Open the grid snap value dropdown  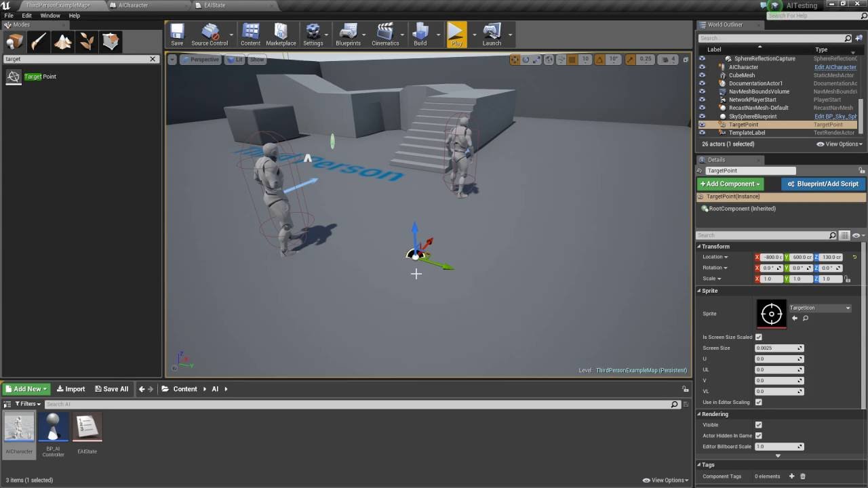pos(585,60)
